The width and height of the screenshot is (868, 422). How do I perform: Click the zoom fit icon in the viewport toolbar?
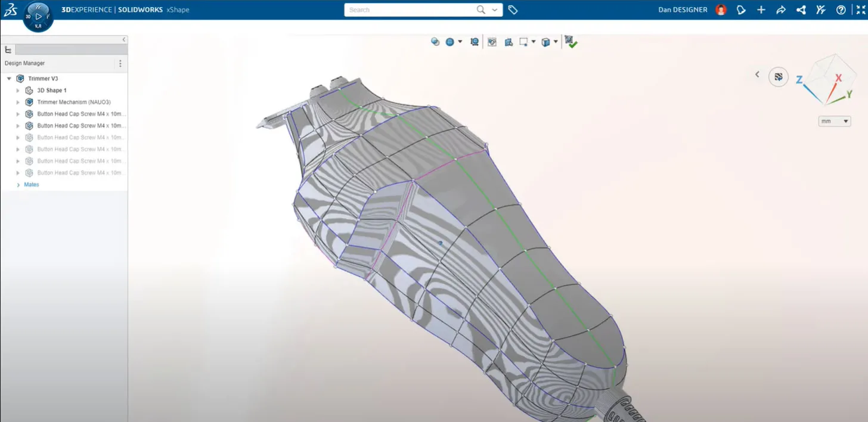pos(474,42)
